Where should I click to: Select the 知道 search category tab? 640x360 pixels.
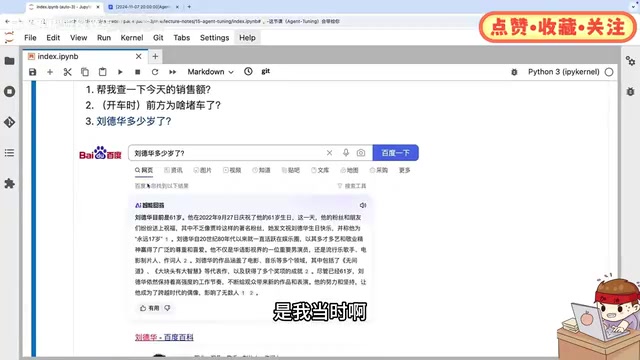261,170
